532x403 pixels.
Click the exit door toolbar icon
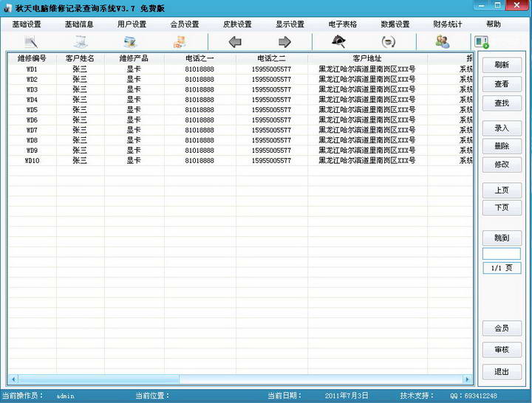(x=482, y=42)
